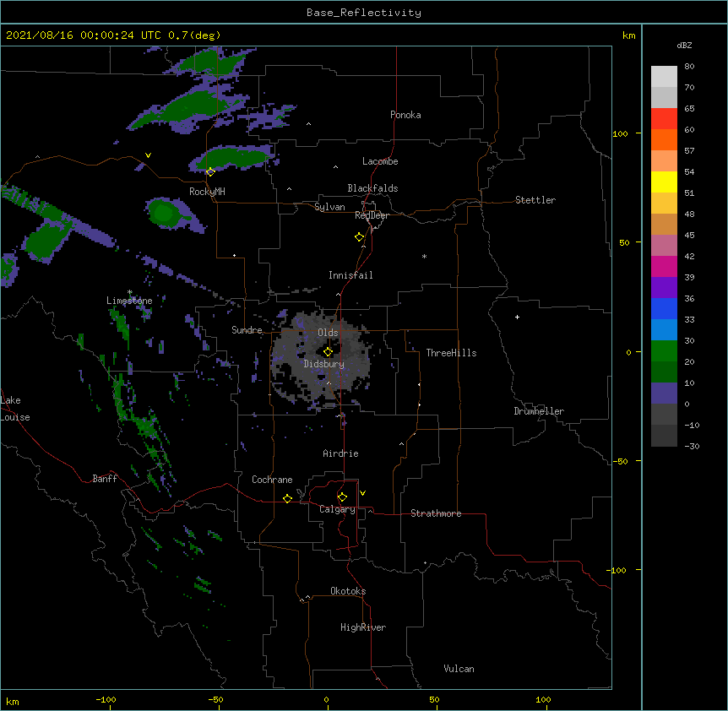Select the -50 tick on right vertical axis

click(x=620, y=461)
